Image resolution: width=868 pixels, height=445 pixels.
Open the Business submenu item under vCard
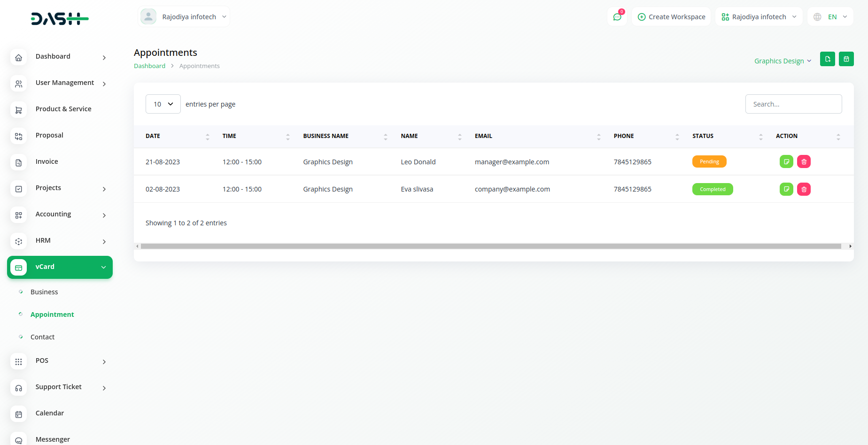[44, 292]
